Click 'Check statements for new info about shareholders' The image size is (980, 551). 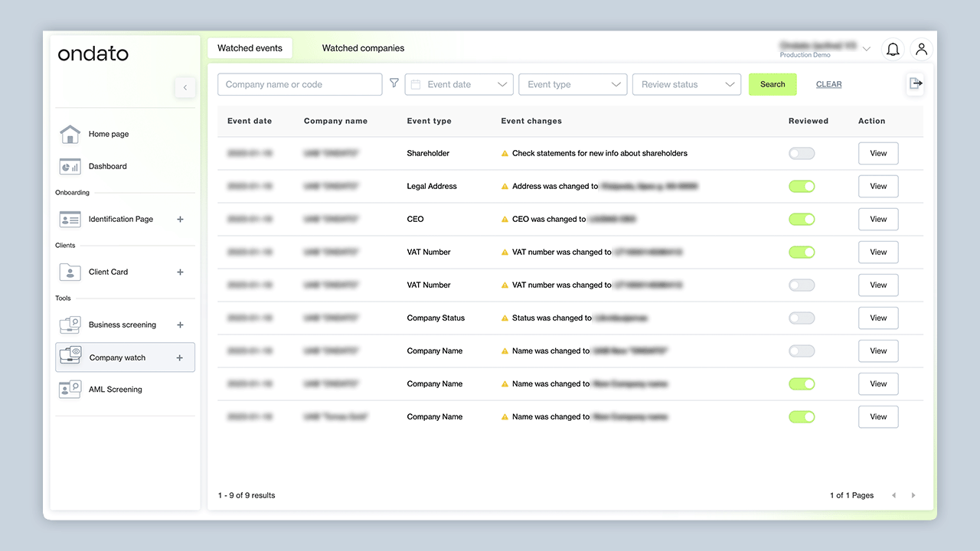(x=599, y=153)
